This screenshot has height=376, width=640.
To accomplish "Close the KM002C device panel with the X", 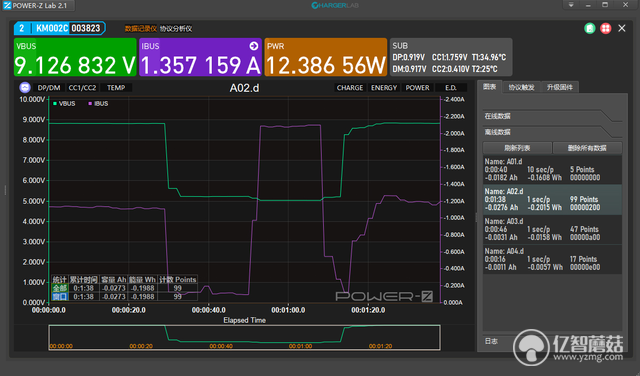I will pyautogui.click(x=622, y=28).
